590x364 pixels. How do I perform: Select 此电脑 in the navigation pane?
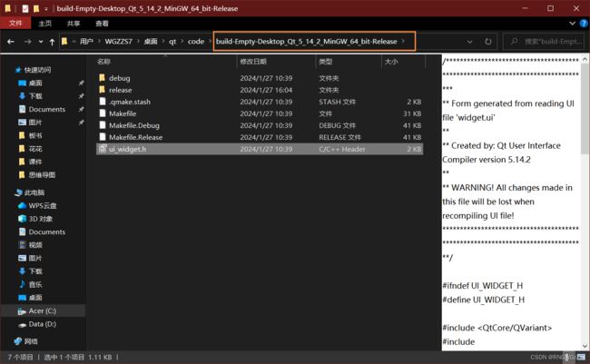pos(34,192)
